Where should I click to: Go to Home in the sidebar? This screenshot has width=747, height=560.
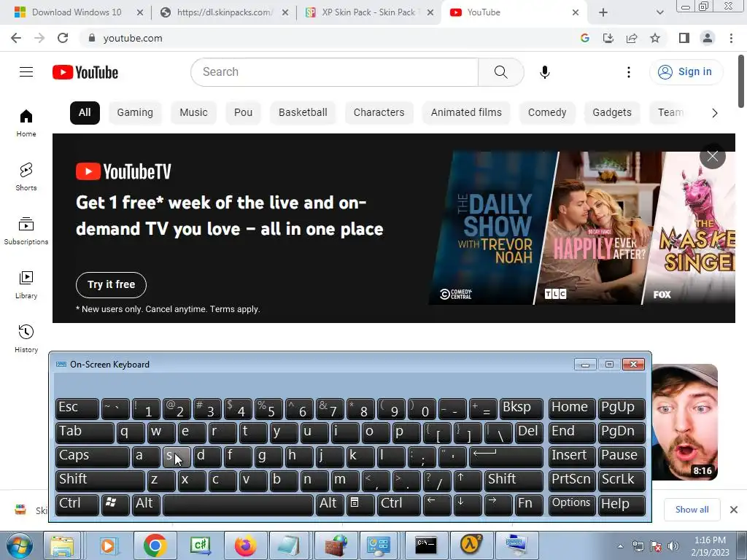pos(26,122)
